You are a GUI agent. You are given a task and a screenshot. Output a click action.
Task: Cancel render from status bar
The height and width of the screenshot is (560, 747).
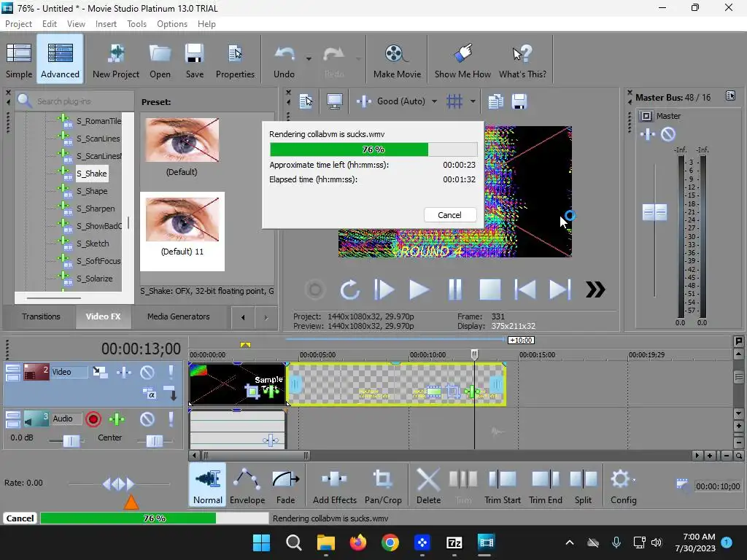pos(20,518)
